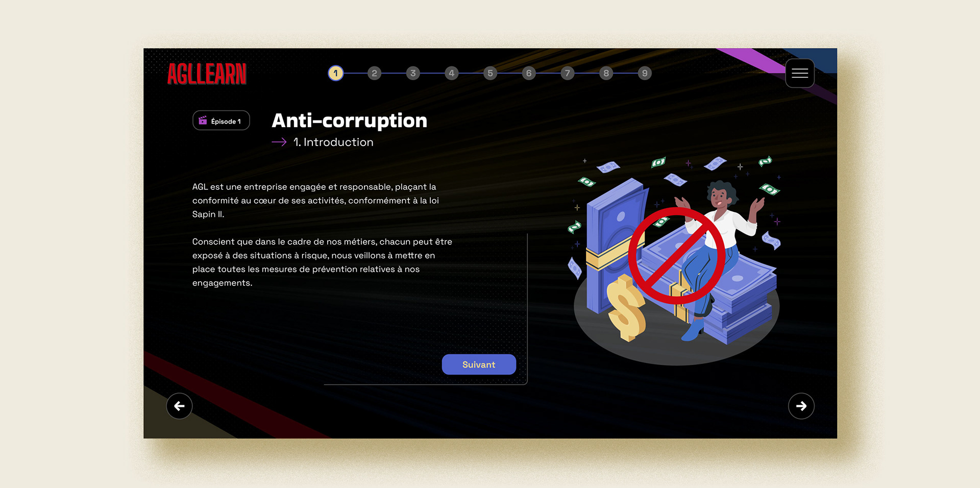Go to step 6 marker

pos(529,74)
